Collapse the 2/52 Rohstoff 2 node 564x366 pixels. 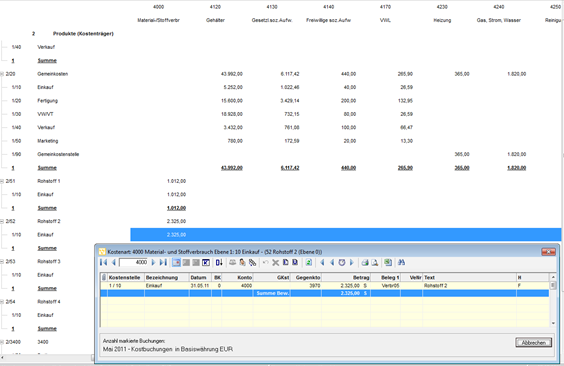[2, 221]
